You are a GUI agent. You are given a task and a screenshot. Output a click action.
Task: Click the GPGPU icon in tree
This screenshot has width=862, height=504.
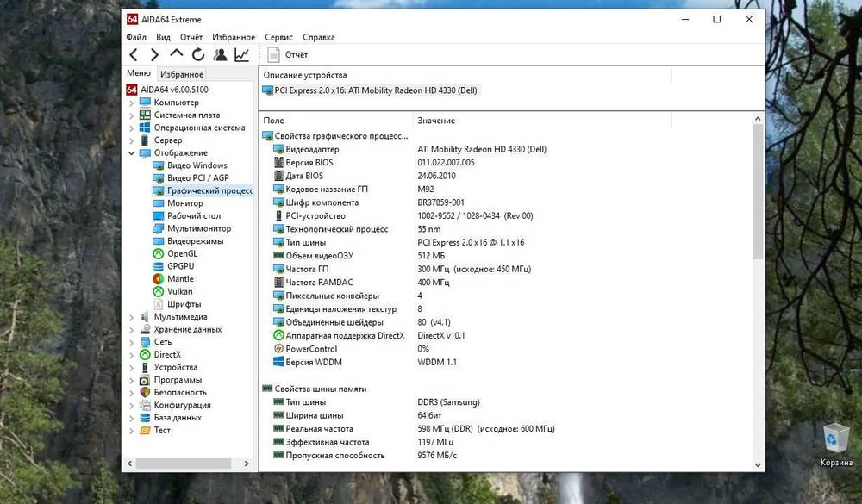[159, 266]
